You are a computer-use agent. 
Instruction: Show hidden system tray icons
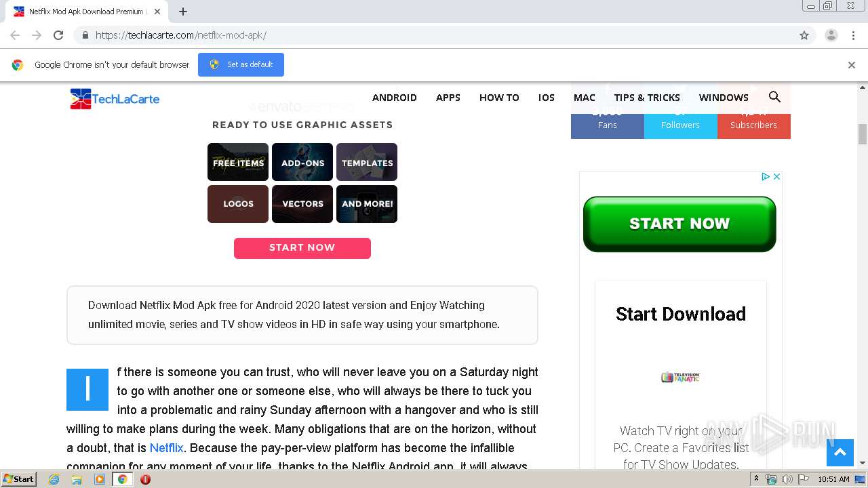(x=756, y=479)
